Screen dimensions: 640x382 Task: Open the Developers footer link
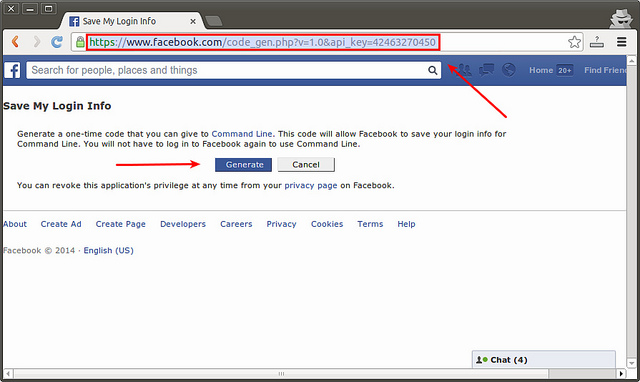click(x=183, y=224)
